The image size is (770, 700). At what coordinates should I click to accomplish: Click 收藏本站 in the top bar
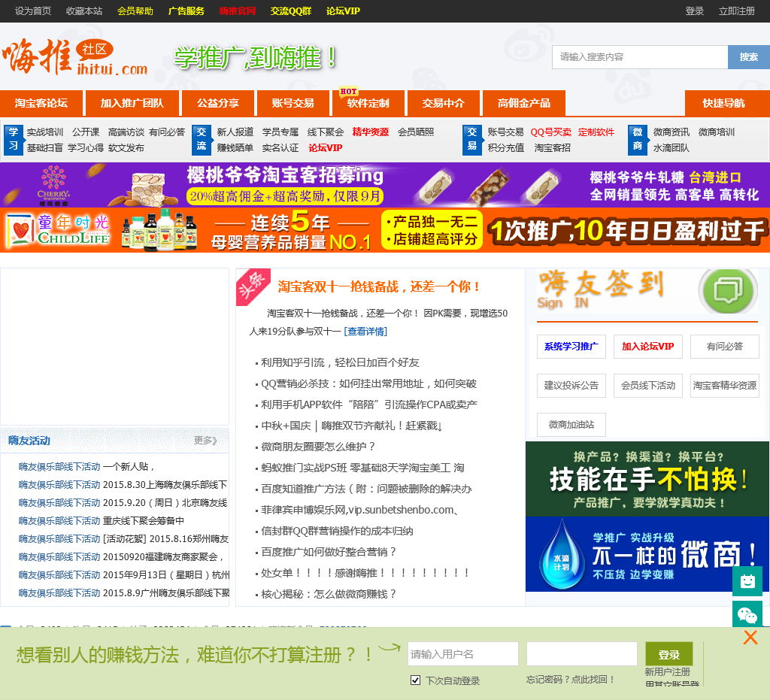(x=84, y=11)
